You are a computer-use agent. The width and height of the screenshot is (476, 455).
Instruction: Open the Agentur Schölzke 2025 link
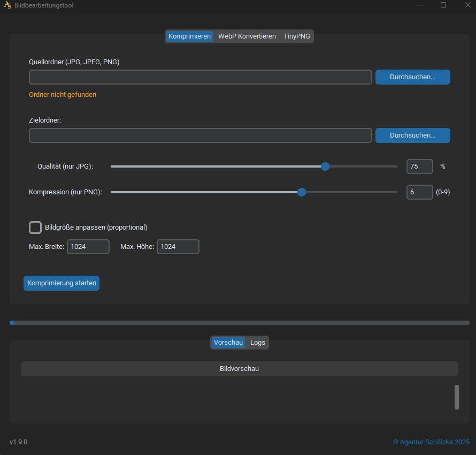click(431, 442)
